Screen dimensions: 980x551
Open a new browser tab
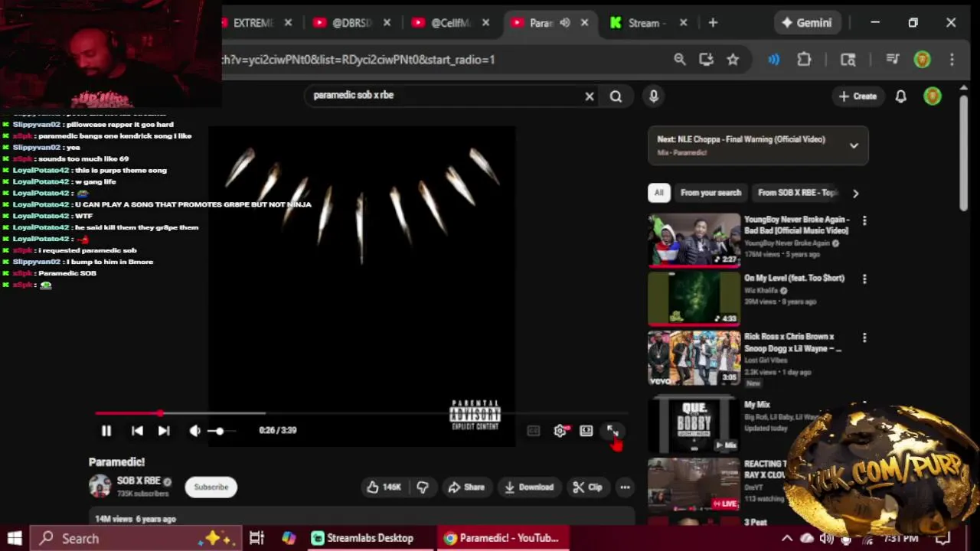(713, 23)
